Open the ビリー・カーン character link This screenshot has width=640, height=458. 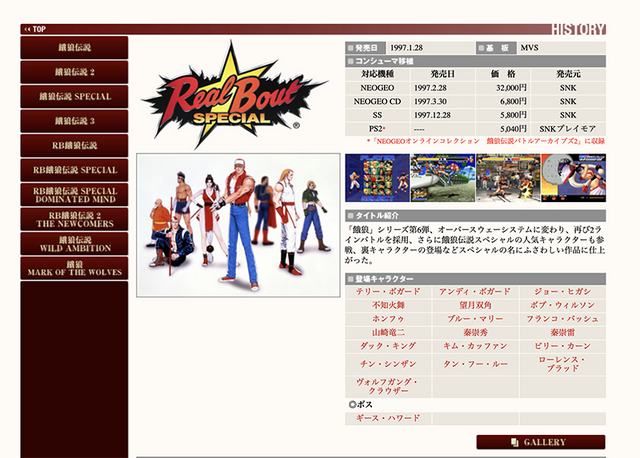point(562,346)
